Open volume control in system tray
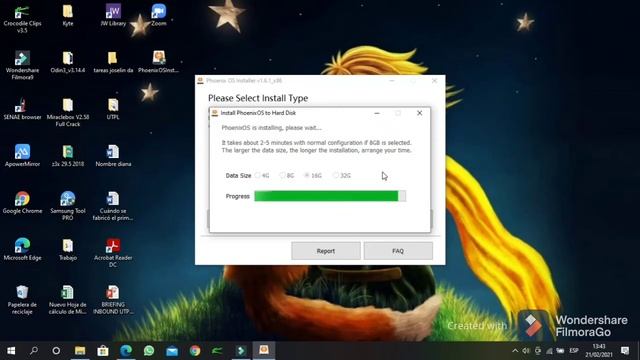 pos(526,351)
